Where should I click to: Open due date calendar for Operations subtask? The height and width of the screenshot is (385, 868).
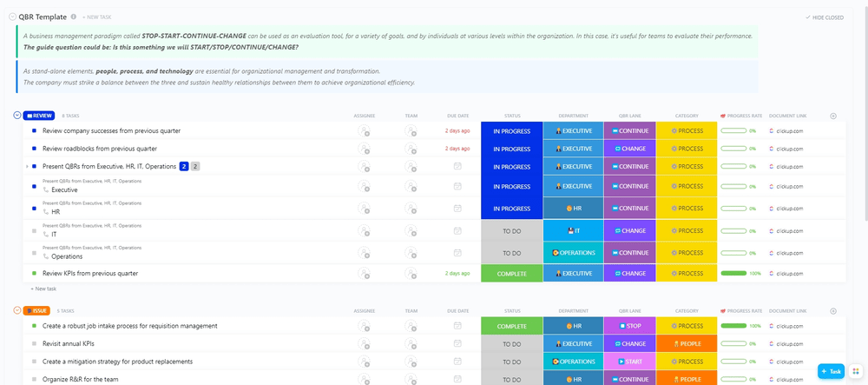click(x=457, y=253)
